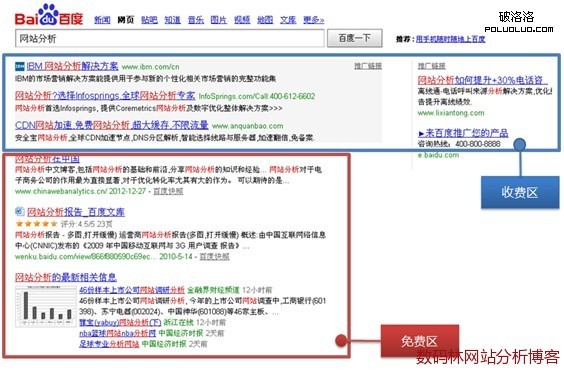Click the Baidu logo
564x370 pixels.
tap(49, 15)
